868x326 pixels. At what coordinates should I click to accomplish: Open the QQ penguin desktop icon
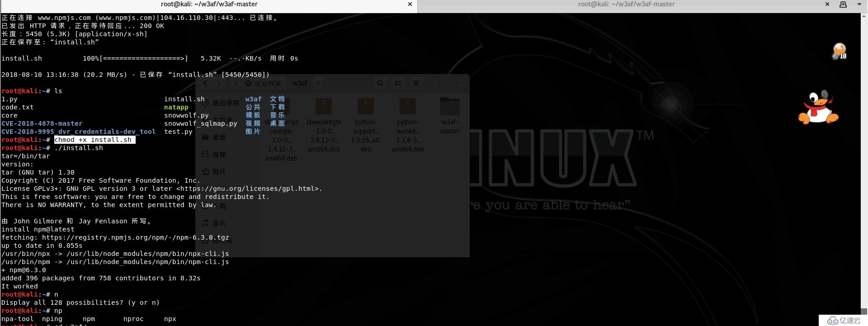(x=818, y=107)
